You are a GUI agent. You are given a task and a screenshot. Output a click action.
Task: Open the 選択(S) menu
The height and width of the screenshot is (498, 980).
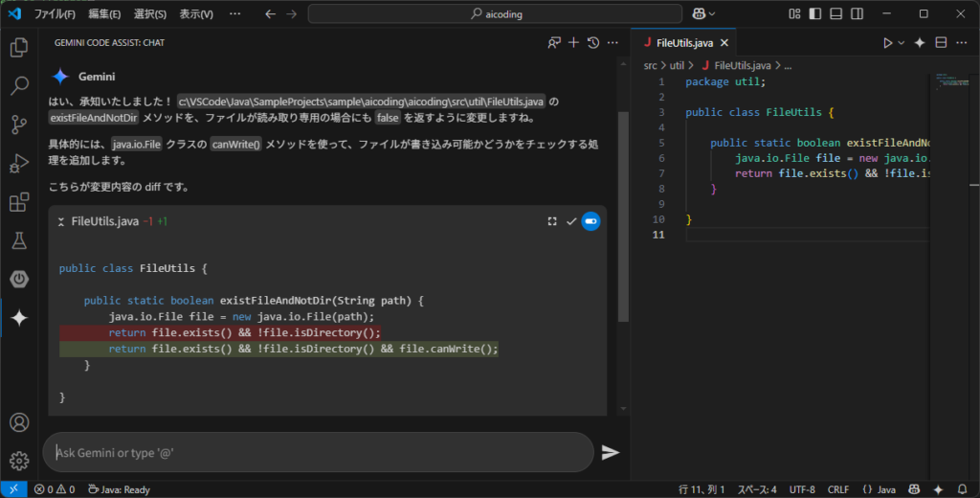(150, 13)
